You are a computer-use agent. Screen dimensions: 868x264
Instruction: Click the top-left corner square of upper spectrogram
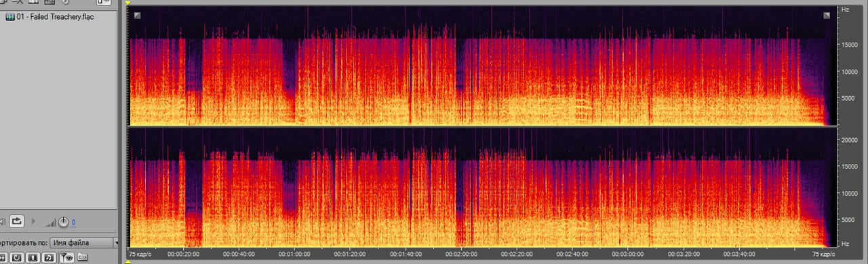pos(138,15)
